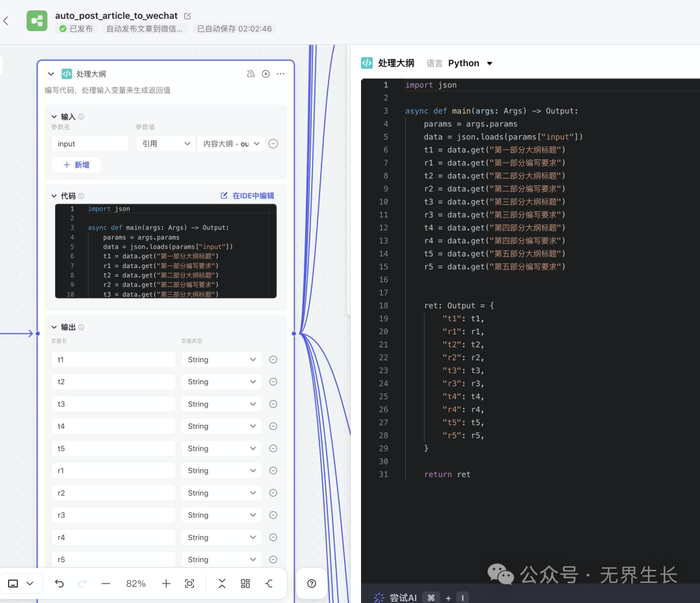700x603 pixels.
Task: Click the t1 output variable name field
Action: pyautogui.click(x=113, y=359)
